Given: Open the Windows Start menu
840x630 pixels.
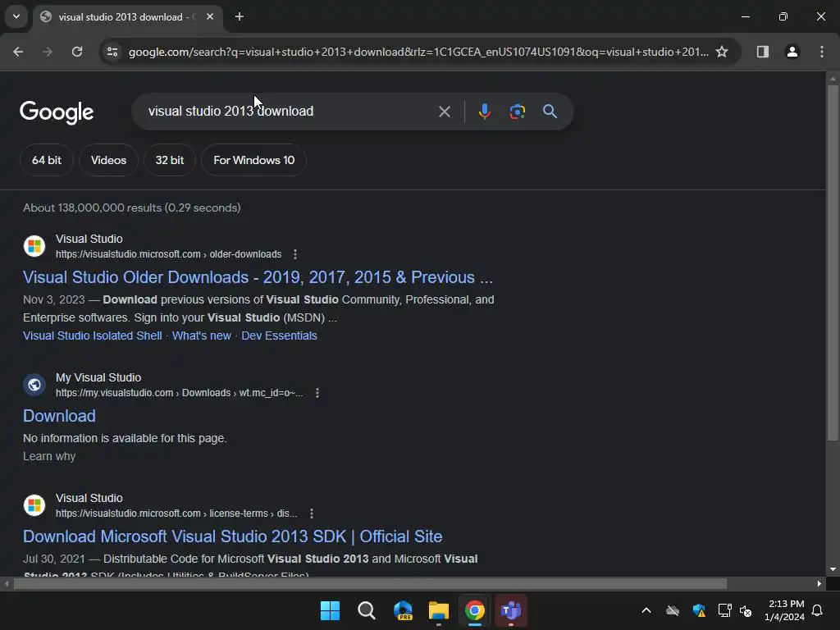Looking at the screenshot, I should tap(330, 610).
